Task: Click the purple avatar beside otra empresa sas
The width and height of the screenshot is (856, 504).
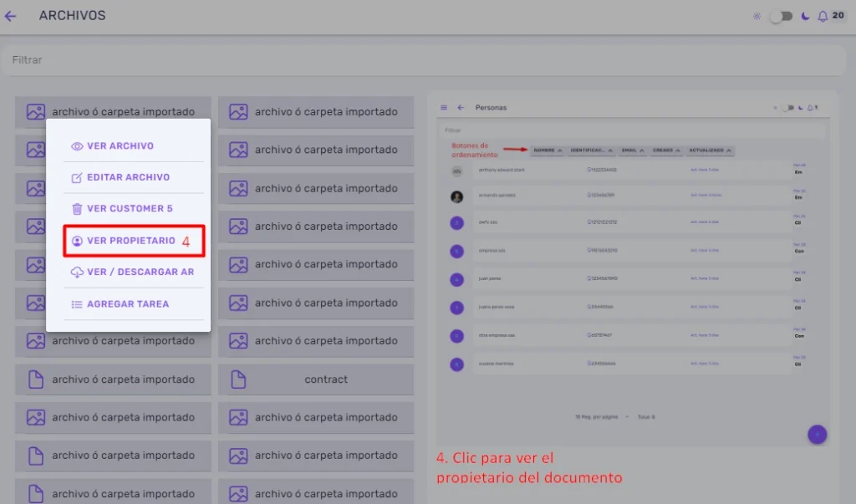Action: click(x=457, y=336)
